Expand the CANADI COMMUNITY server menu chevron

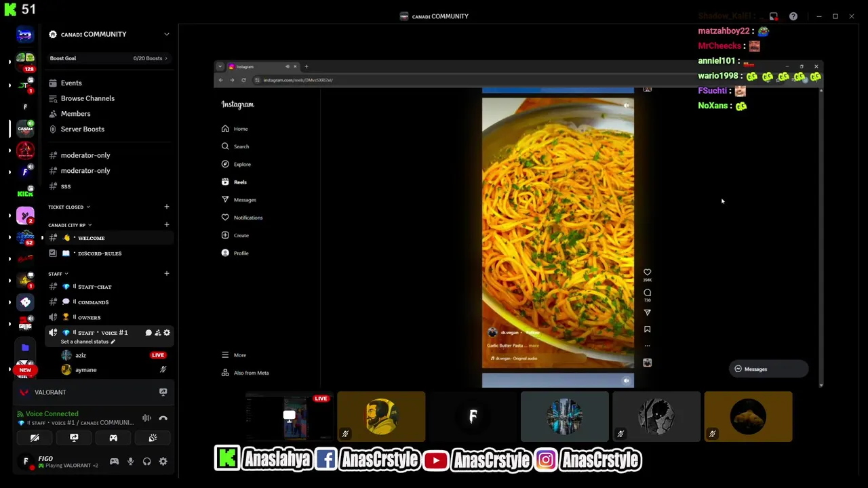[166, 34]
